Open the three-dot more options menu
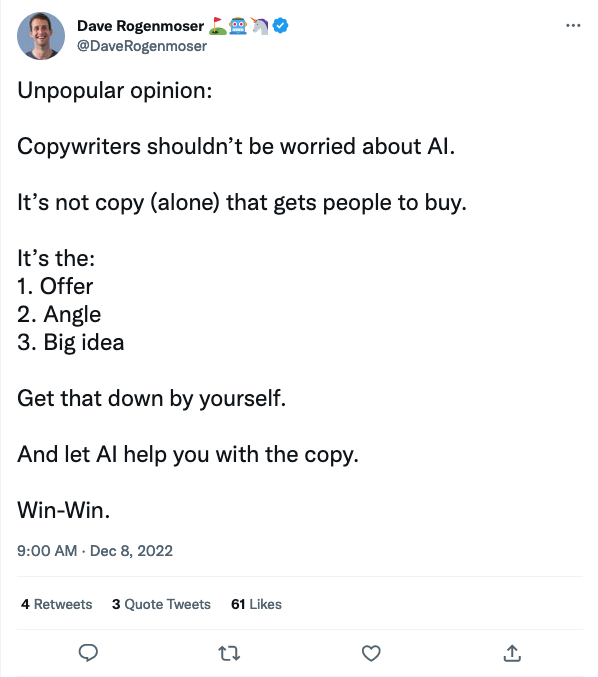This screenshot has width=598, height=677. click(x=573, y=26)
